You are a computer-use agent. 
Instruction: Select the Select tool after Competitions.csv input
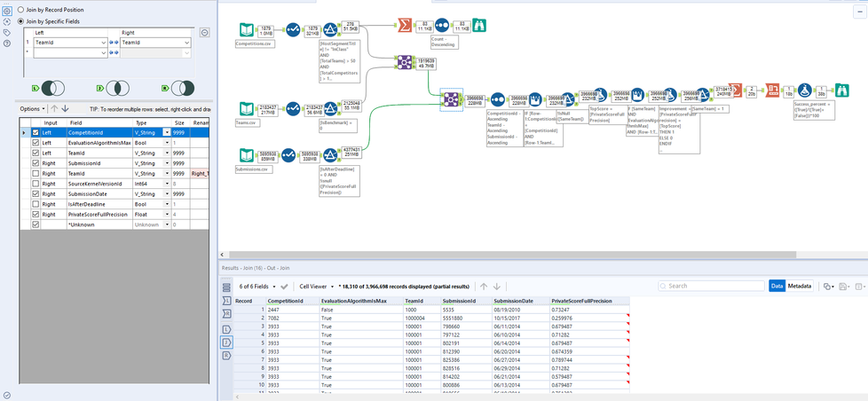pos(293,30)
